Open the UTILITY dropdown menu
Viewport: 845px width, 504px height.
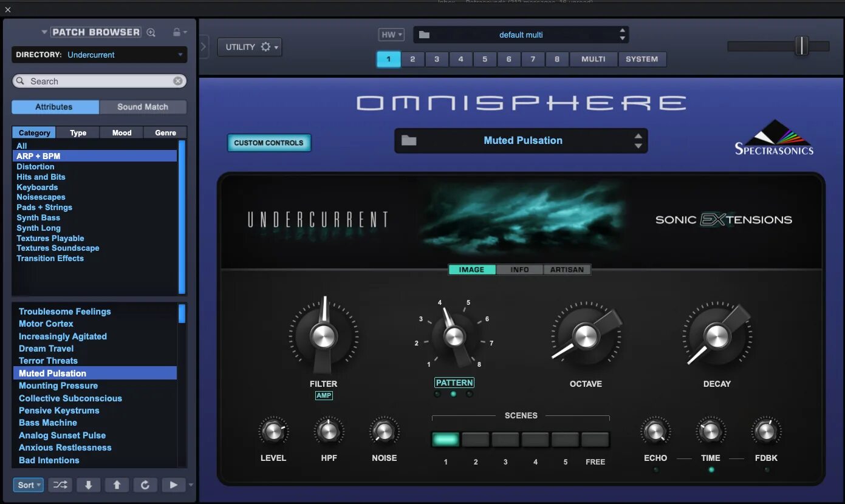250,47
